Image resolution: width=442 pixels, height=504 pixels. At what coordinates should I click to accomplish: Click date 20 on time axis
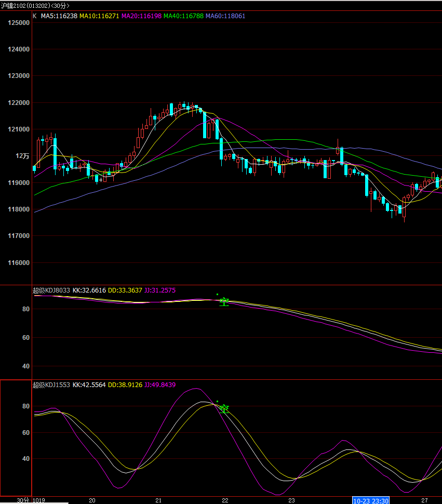click(92, 500)
